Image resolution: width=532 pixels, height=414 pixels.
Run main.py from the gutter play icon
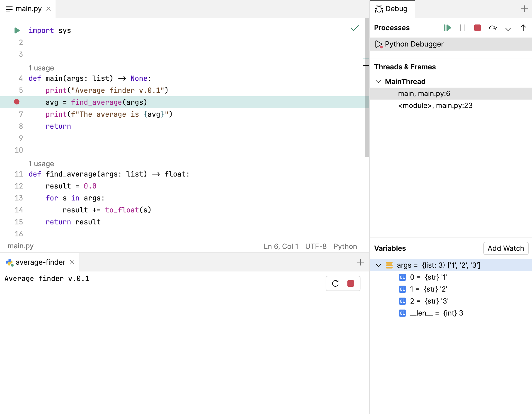pyautogui.click(x=17, y=30)
